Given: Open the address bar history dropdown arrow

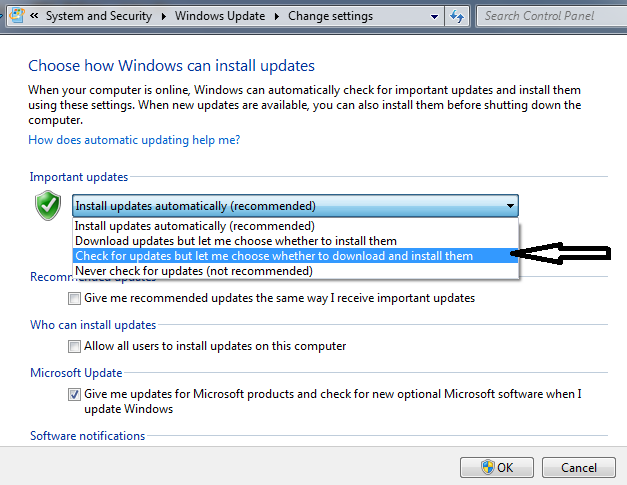Looking at the screenshot, I should point(434,16).
